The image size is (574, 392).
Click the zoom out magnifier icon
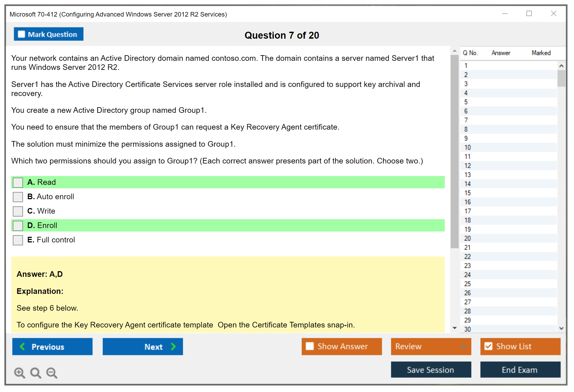click(52, 373)
